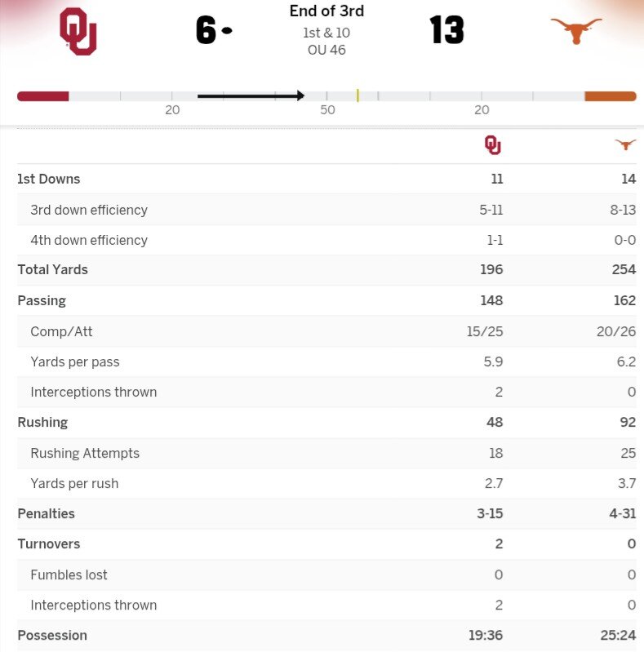Select the 1st Downs stat row label
The height and width of the screenshot is (652, 644).
coord(49,180)
